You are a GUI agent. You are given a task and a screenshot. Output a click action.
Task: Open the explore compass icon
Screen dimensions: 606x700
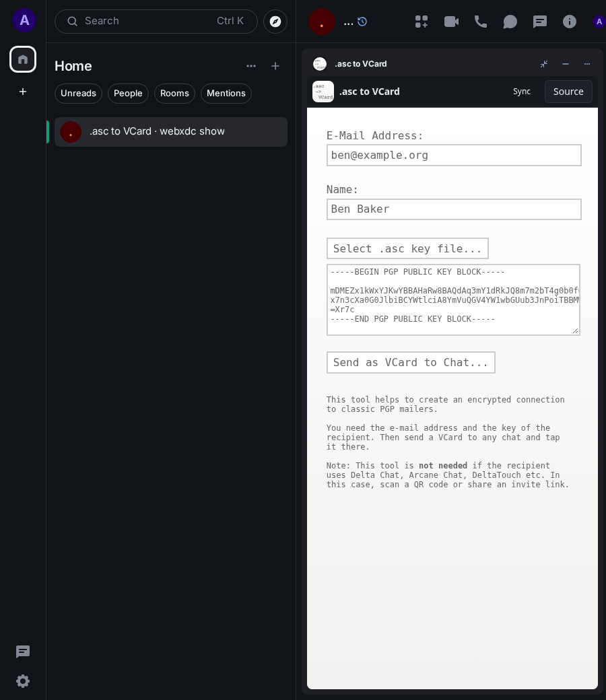(x=275, y=22)
